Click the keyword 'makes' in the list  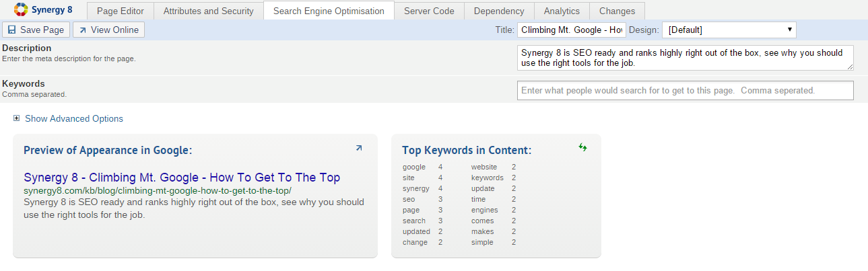click(x=482, y=231)
